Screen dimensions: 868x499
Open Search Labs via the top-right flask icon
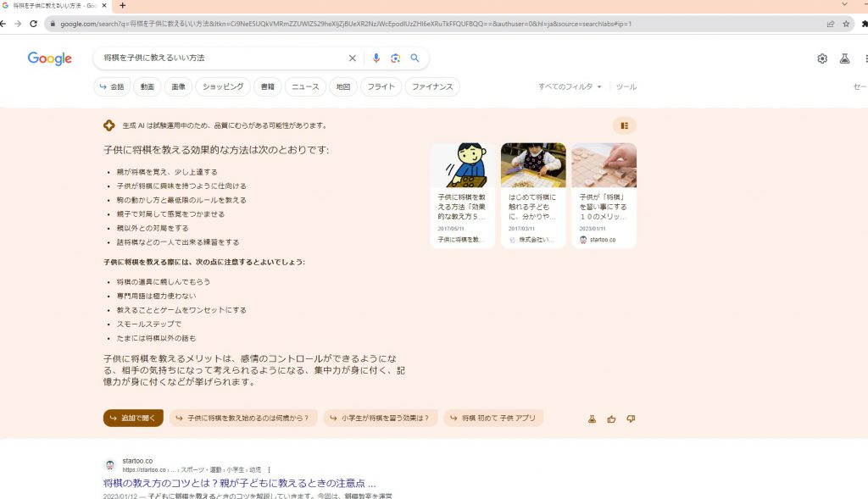pyautogui.click(x=843, y=58)
